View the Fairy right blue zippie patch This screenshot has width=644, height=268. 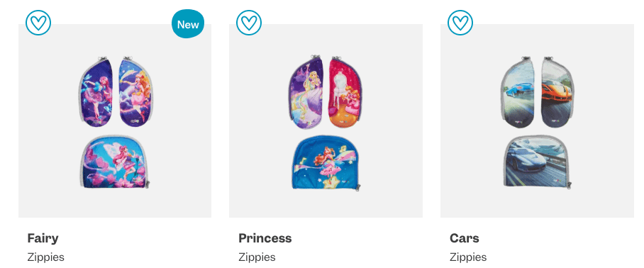tap(135, 93)
